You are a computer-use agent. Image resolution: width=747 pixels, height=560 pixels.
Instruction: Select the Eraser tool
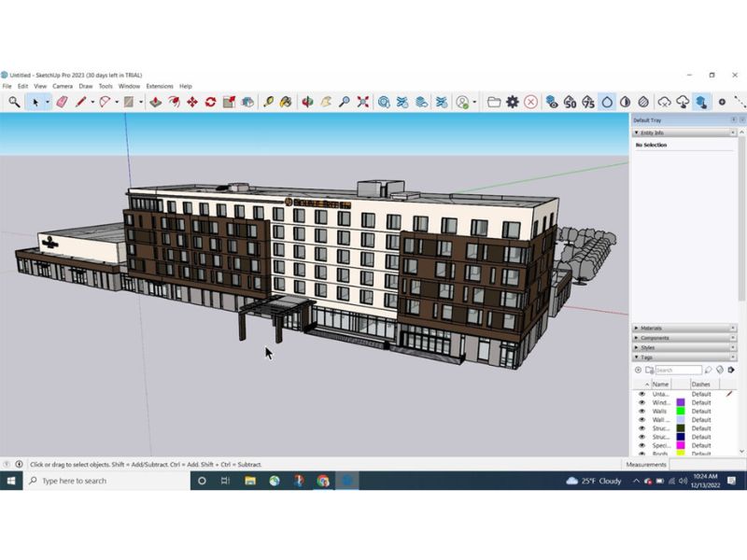(62, 102)
